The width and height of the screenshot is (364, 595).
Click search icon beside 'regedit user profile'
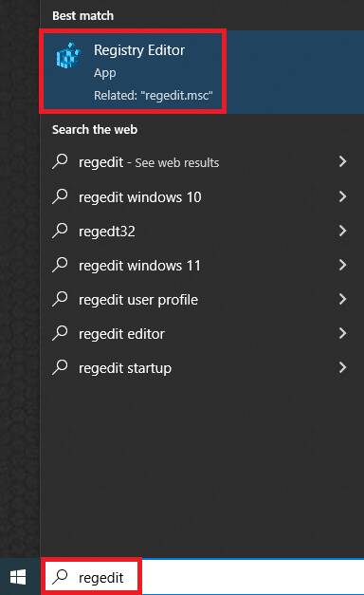60,299
